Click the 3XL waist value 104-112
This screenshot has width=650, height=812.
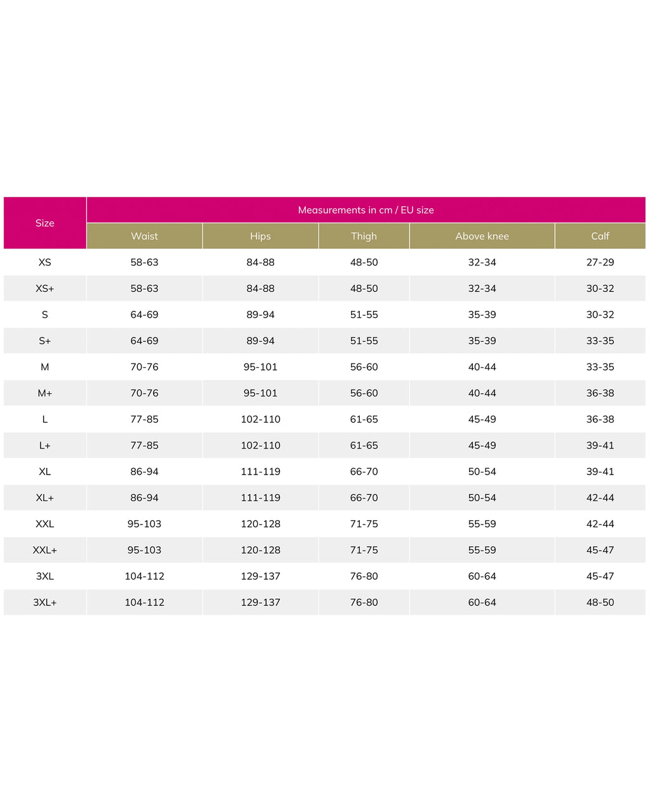point(145,576)
